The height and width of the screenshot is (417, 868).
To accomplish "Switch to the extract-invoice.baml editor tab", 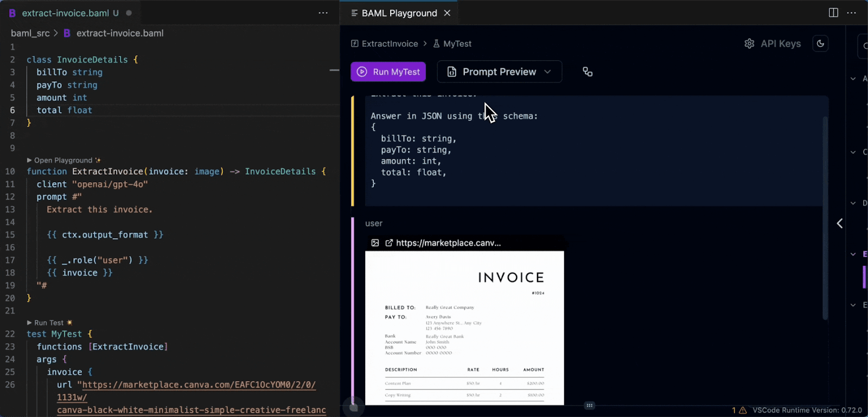I will 71,13.
